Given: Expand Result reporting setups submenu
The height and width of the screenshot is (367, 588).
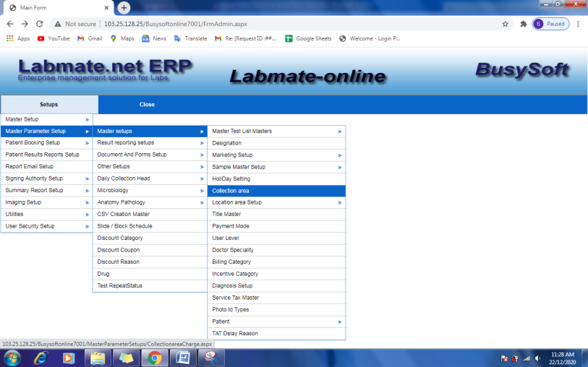Looking at the screenshot, I should (x=150, y=142).
